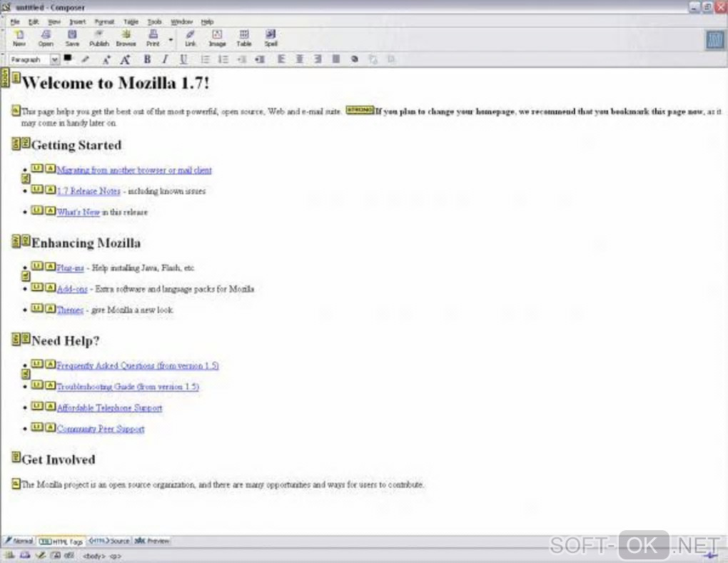The height and width of the screenshot is (563, 728).
Task: Expand the Print button dropdown arrow
Action: (x=171, y=39)
